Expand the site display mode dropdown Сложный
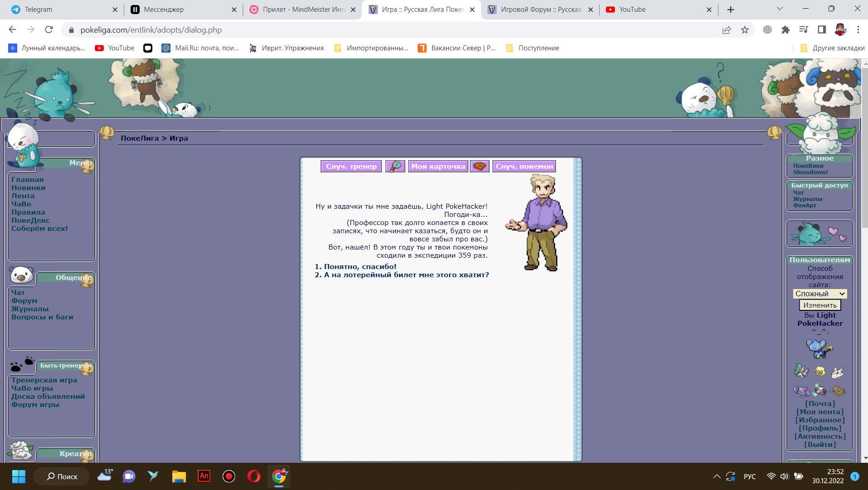The image size is (868, 490). 820,294
